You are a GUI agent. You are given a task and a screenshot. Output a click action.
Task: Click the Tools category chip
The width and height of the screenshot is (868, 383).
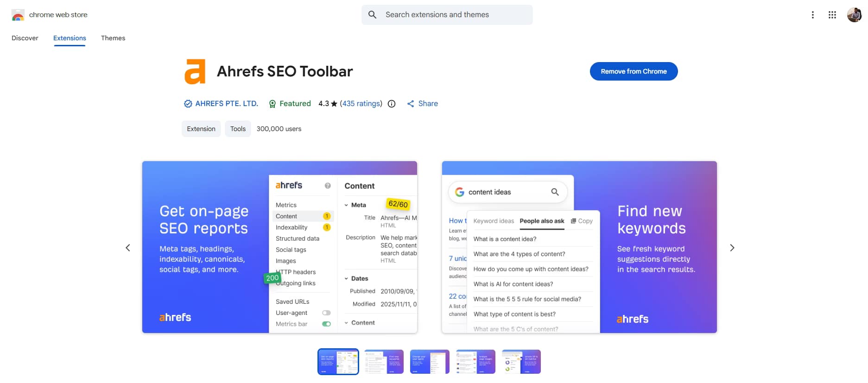238,129
